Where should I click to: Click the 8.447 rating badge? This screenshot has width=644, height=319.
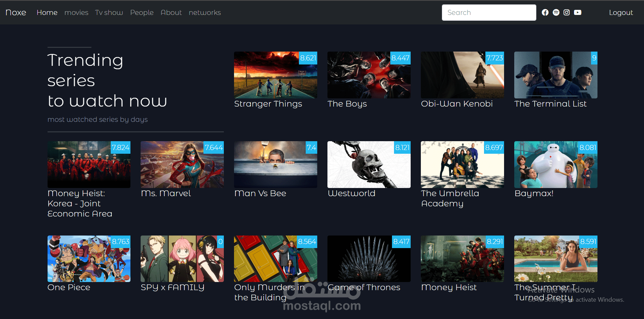click(x=400, y=58)
